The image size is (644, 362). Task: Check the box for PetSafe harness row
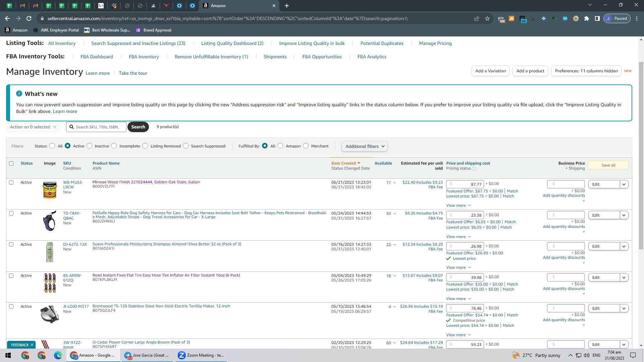click(x=11, y=214)
